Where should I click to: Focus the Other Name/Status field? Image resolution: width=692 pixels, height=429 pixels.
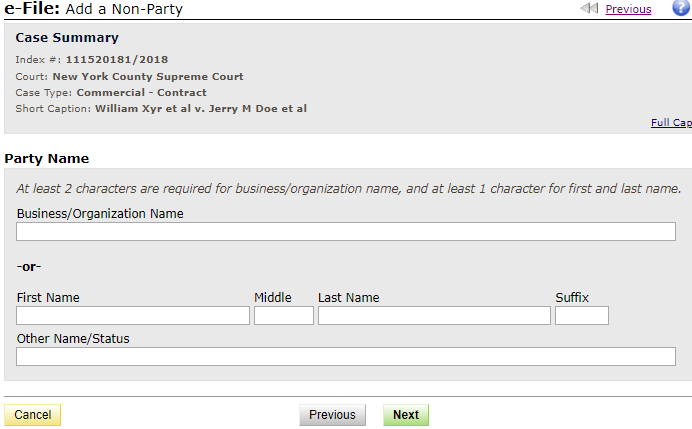[346, 357]
